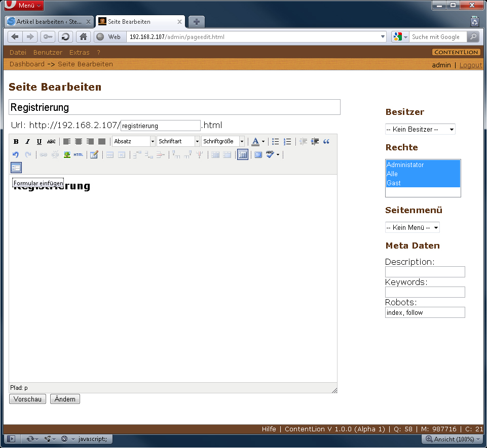Open spell checker language dropdown arrow
Screen dimensions: 487x448
pyautogui.click(x=278, y=154)
